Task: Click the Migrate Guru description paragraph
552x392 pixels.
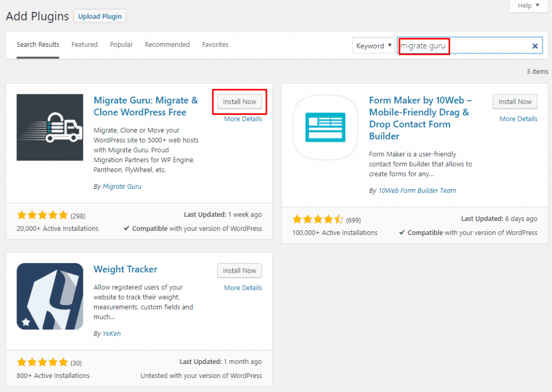Action: click(146, 150)
